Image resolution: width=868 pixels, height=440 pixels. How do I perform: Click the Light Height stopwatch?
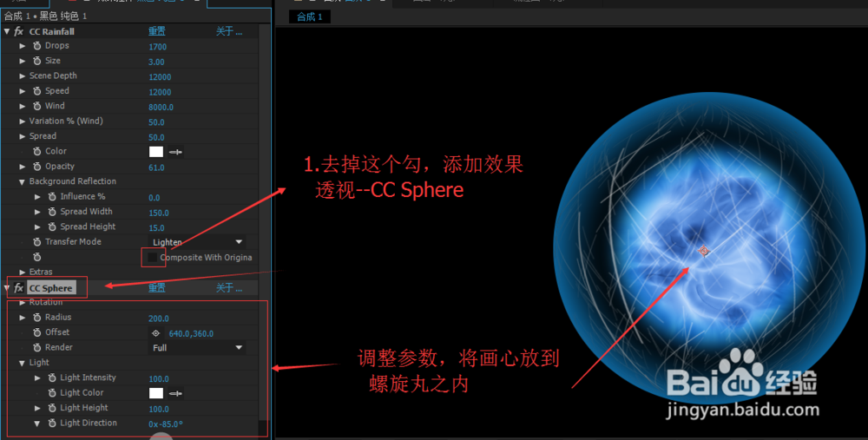click(52, 408)
